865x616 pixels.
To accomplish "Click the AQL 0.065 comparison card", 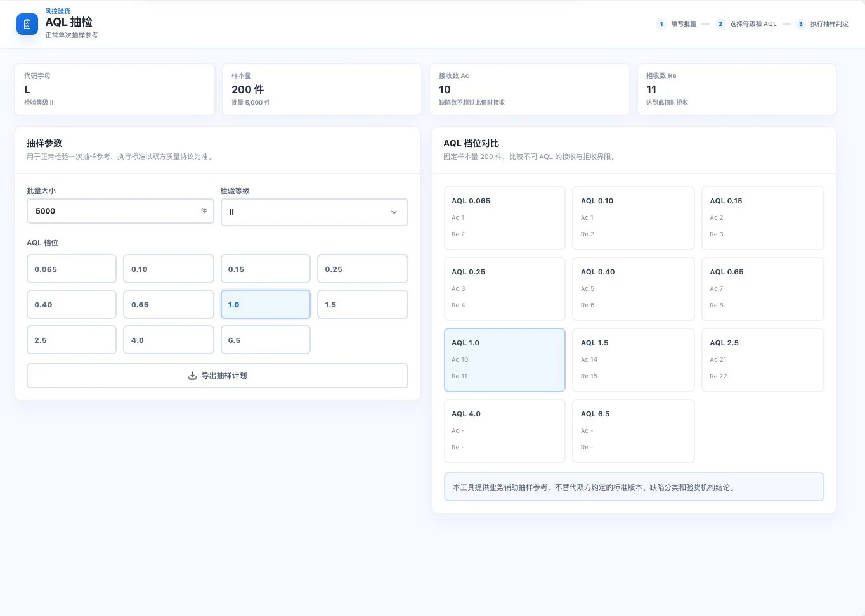I will click(x=505, y=218).
